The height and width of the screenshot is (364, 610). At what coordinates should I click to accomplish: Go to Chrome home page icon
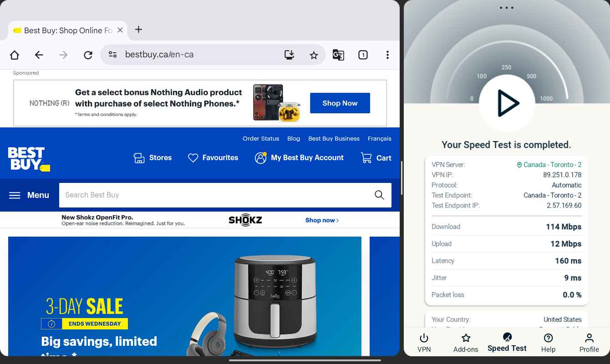click(15, 55)
